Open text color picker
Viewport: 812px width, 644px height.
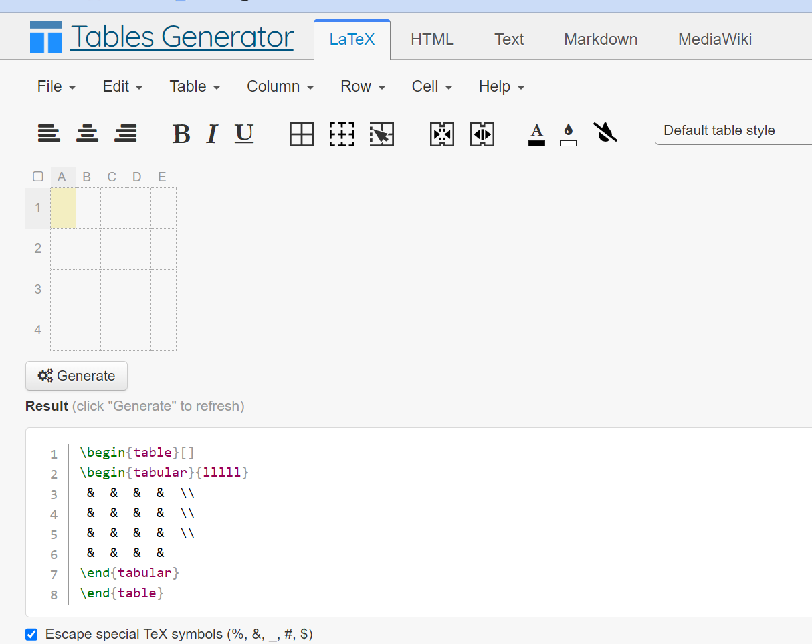click(x=536, y=134)
